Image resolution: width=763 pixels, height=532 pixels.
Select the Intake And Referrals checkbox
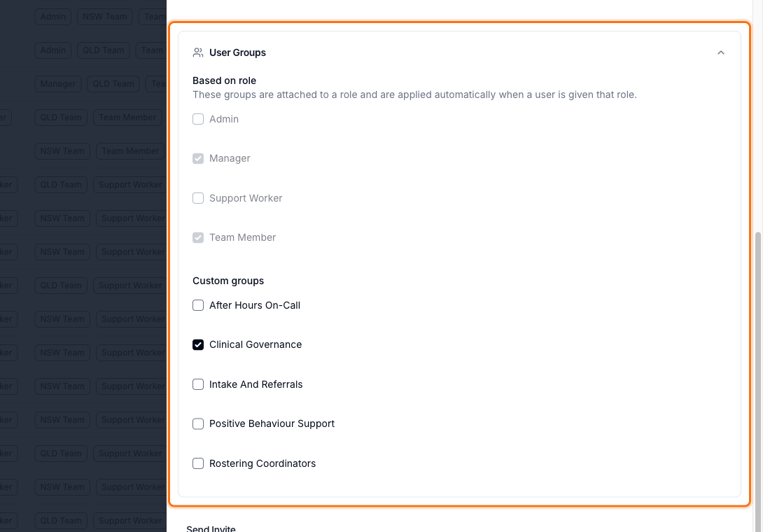(x=198, y=384)
